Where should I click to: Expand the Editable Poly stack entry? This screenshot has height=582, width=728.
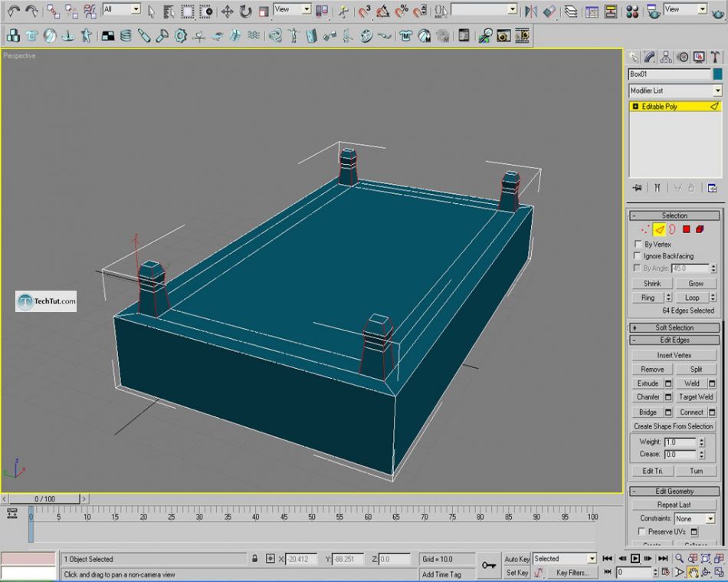point(635,107)
